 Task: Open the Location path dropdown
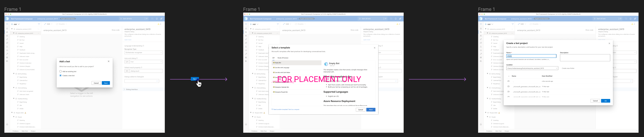[532, 68]
